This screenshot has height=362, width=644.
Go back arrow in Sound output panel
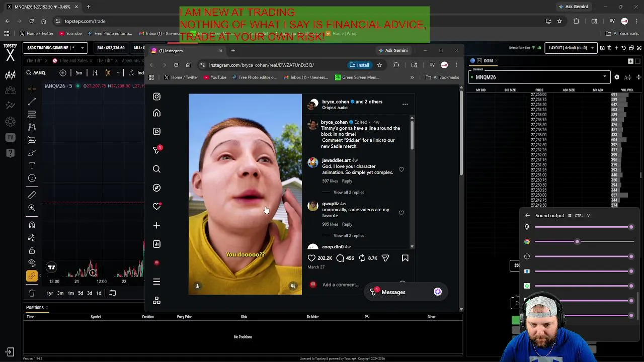pyautogui.click(x=527, y=216)
